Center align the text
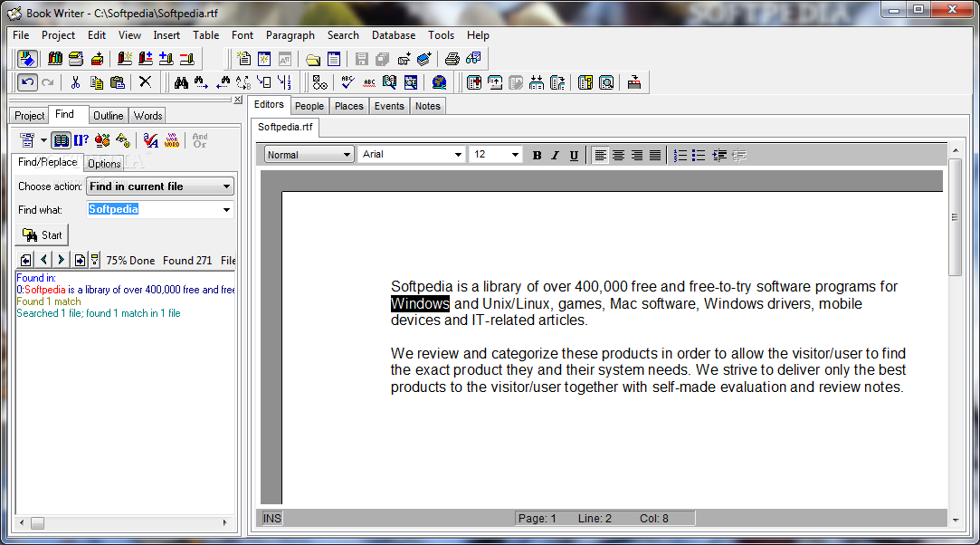The height and width of the screenshot is (545, 980). [x=619, y=155]
